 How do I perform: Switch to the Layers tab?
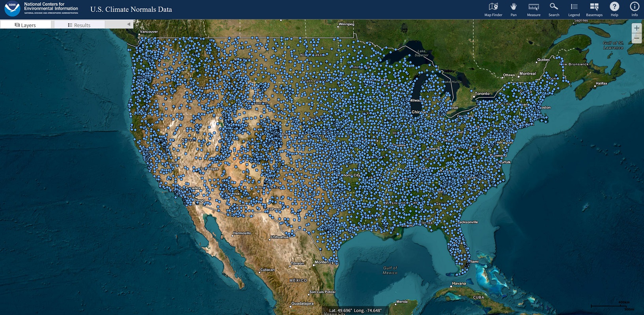point(26,25)
